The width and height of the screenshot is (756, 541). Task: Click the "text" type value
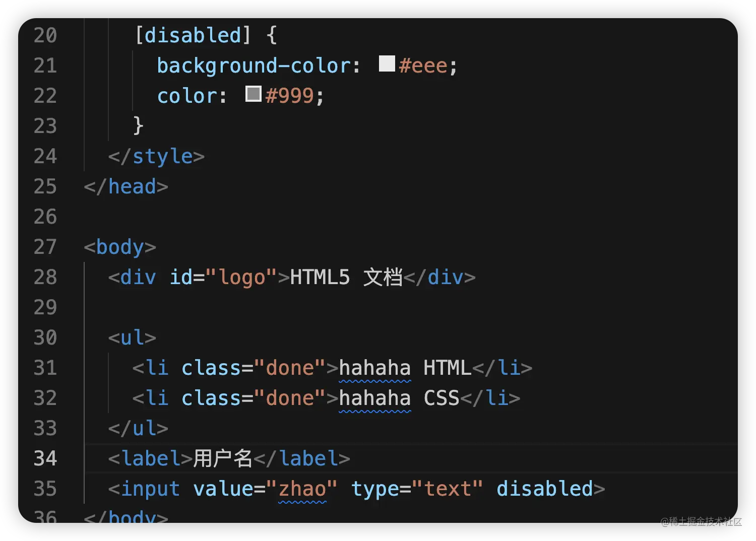click(448, 489)
